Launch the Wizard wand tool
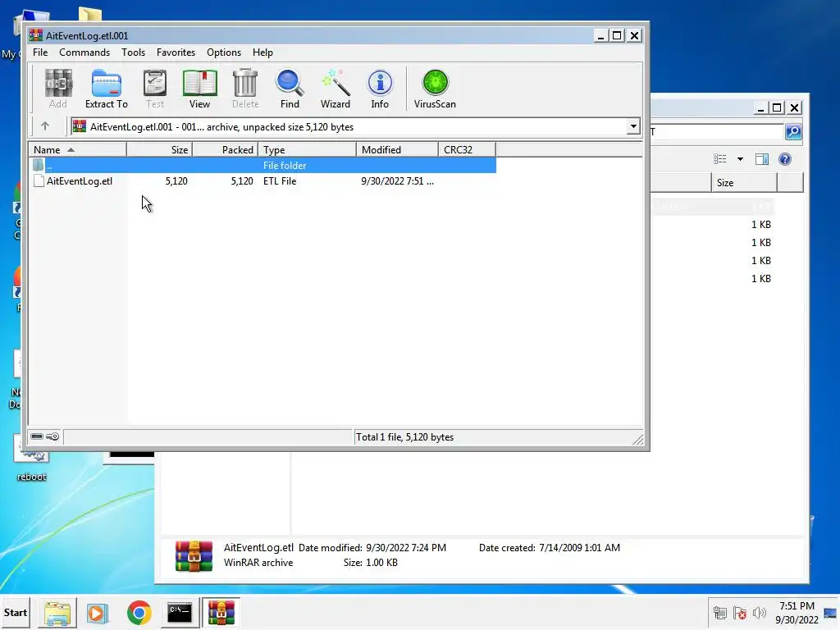 pyautogui.click(x=336, y=89)
